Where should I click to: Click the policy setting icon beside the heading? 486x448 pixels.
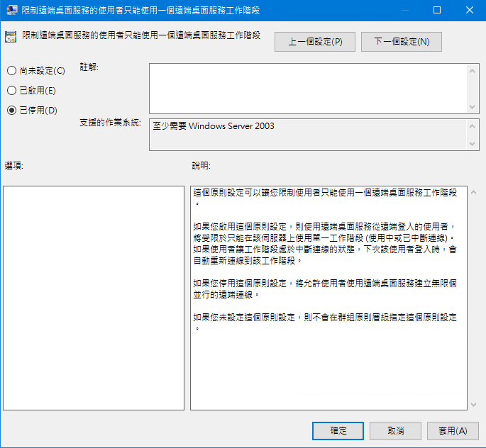[11, 38]
